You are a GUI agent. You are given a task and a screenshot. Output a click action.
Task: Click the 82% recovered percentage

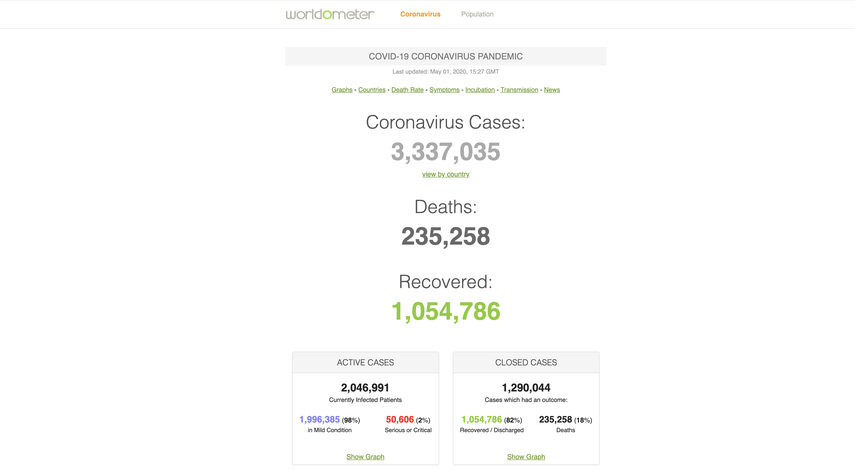point(513,420)
